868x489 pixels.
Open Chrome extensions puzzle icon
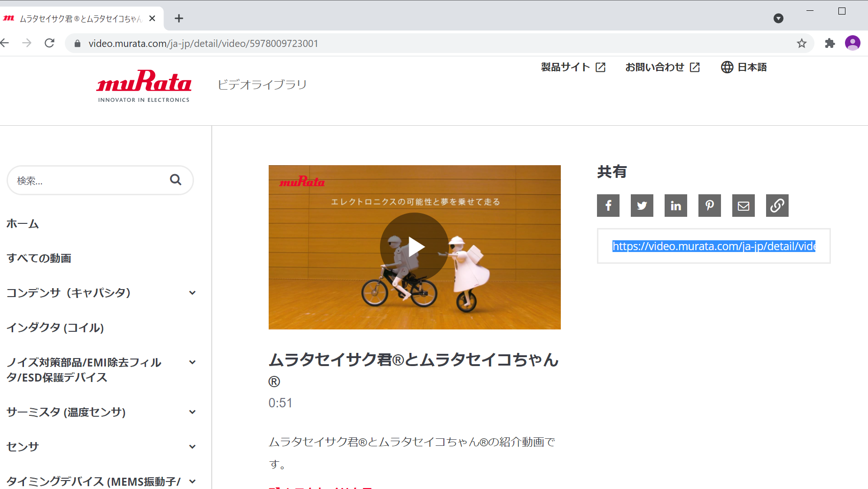point(829,44)
